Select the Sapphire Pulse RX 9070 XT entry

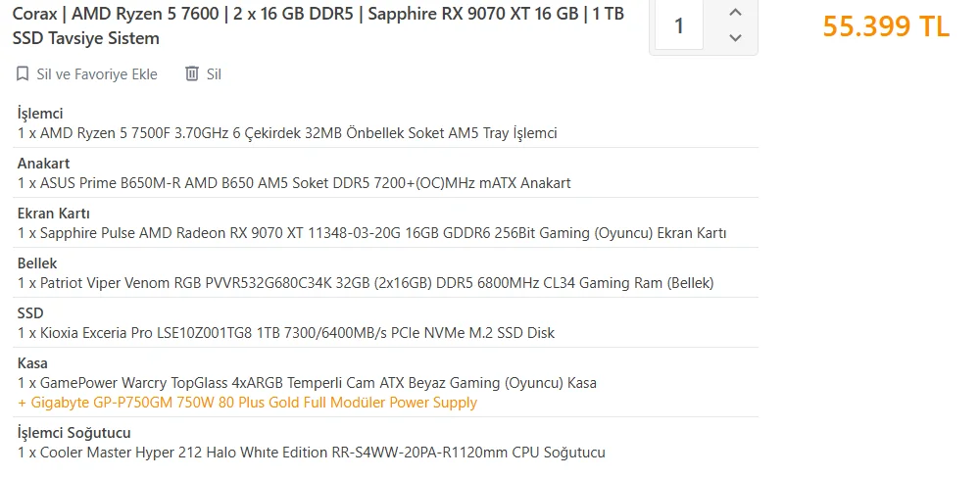(371, 233)
